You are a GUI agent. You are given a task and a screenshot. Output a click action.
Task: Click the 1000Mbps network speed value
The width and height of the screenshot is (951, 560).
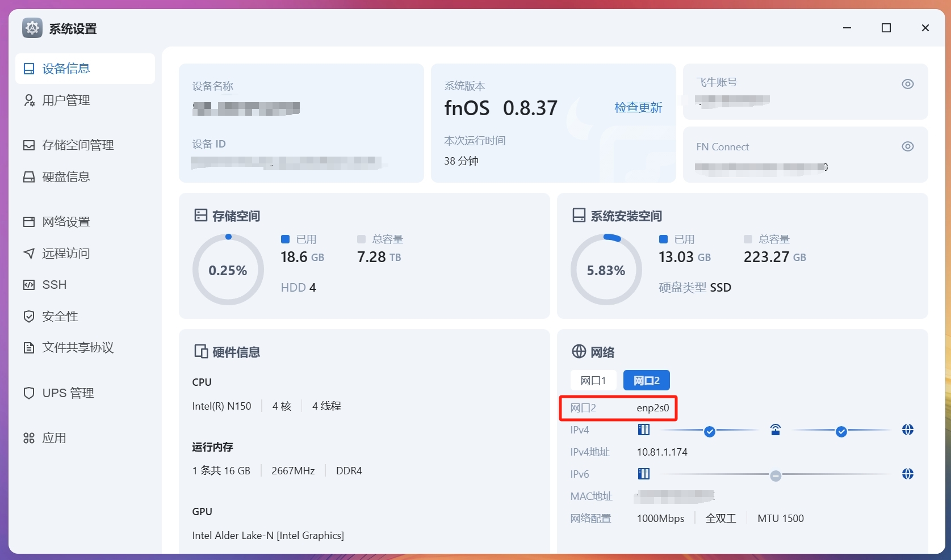(661, 519)
